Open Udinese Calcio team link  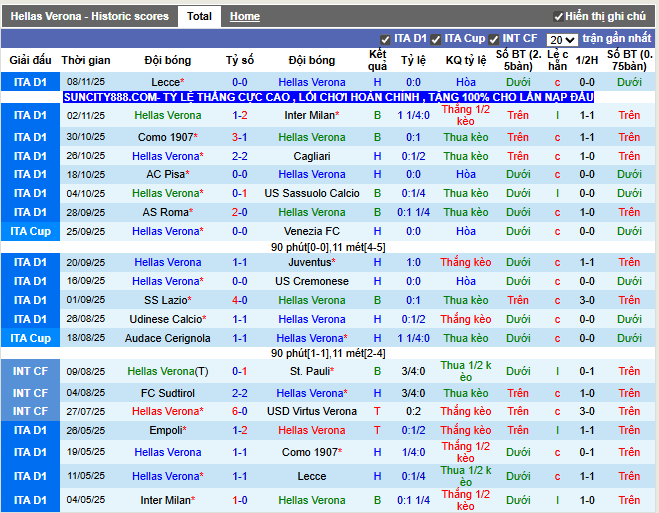click(x=168, y=319)
